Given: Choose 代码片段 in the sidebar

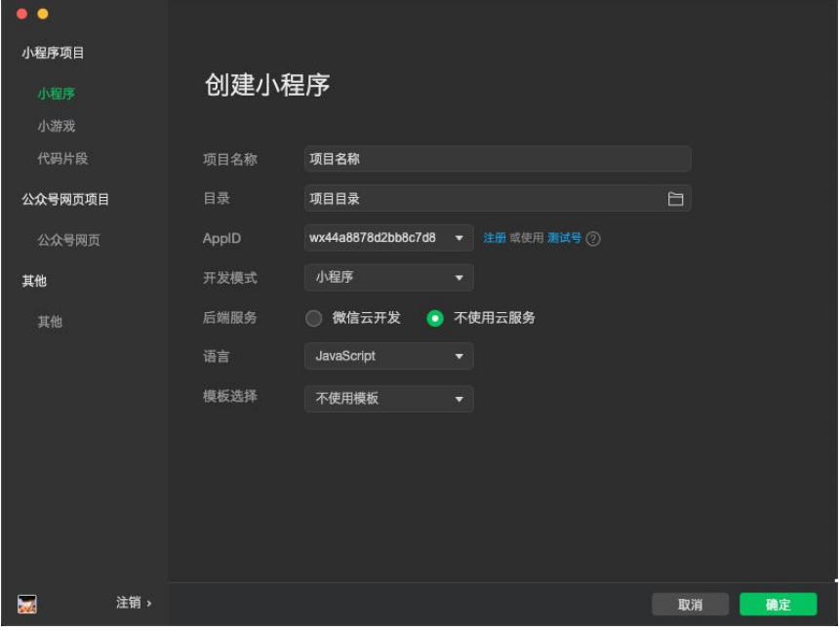Looking at the screenshot, I should 62,158.
